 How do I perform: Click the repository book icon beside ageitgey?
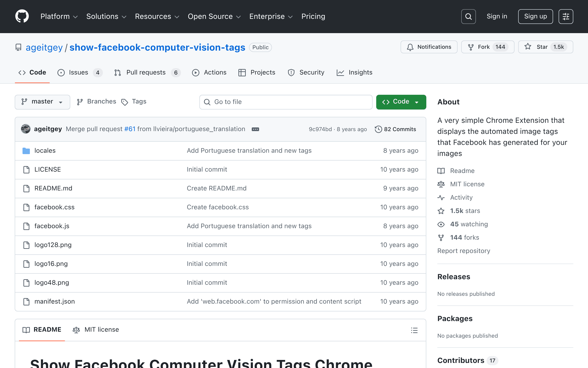click(x=18, y=47)
